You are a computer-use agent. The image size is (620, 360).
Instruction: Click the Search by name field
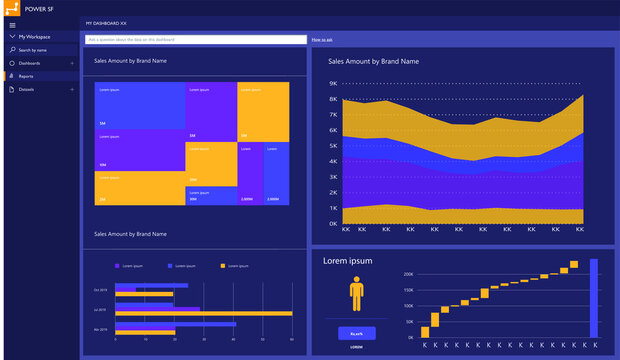pos(42,50)
